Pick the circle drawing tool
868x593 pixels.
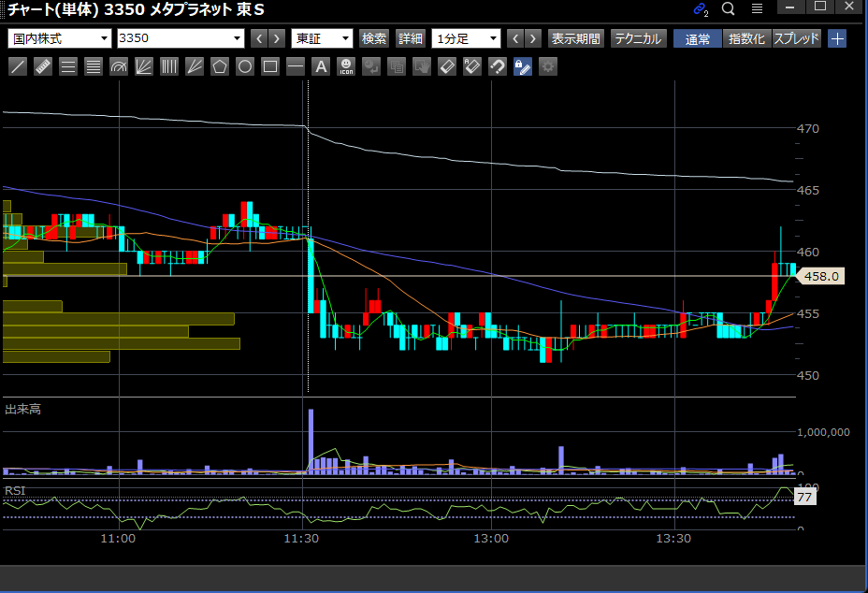[x=245, y=66]
